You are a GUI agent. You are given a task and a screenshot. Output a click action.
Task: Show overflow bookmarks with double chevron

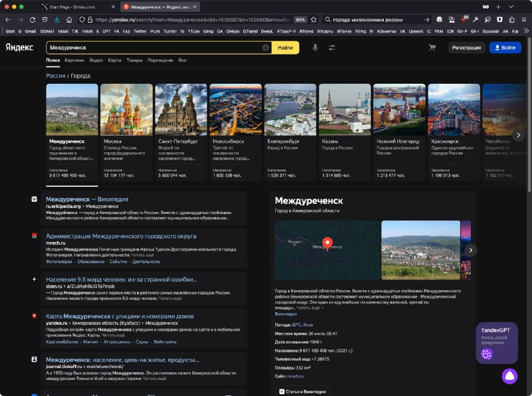click(x=526, y=31)
